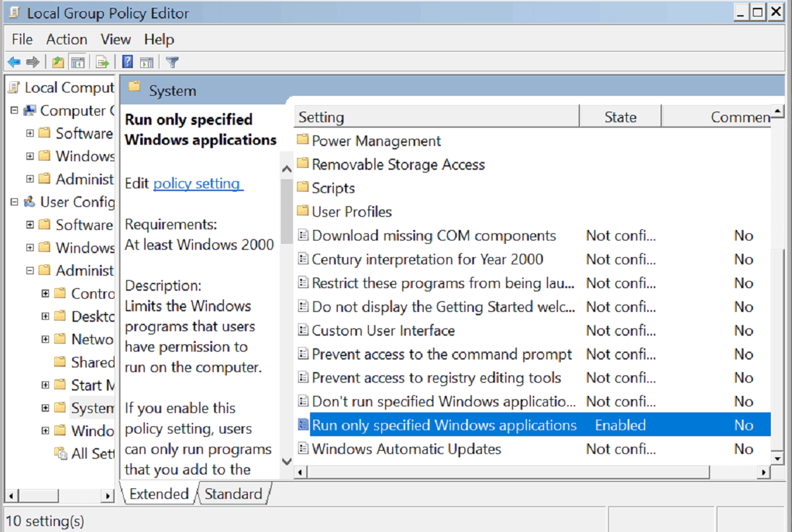Screen dimensions: 792x532
Task: Sort by the State column header
Action: tap(620, 116)
